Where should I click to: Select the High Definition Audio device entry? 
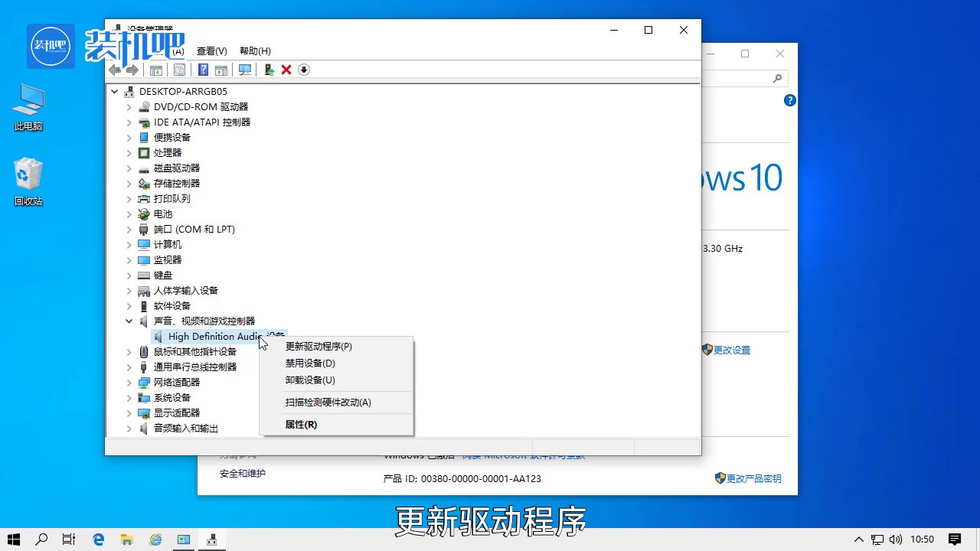[x=214, y=336]
